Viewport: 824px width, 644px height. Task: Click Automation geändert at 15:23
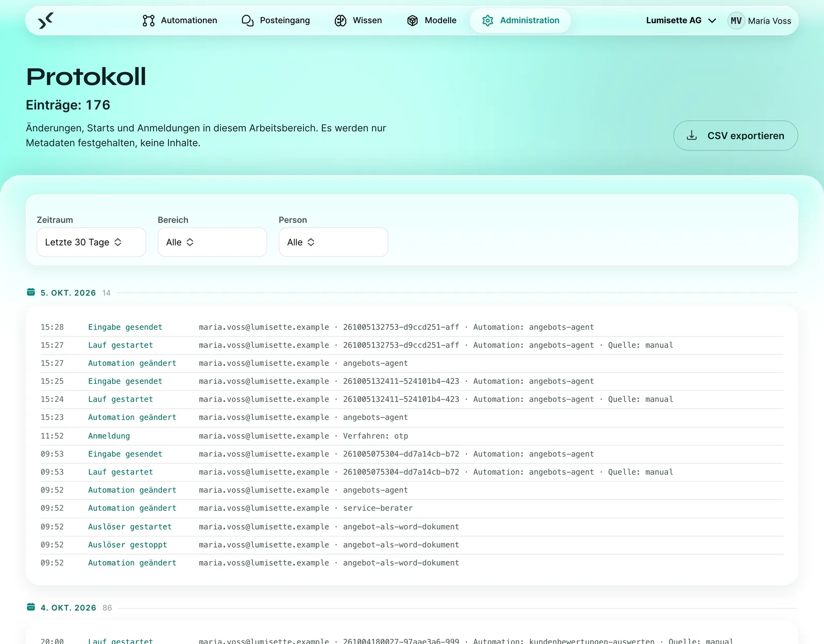pyautogui.click(x=132, y=417)
